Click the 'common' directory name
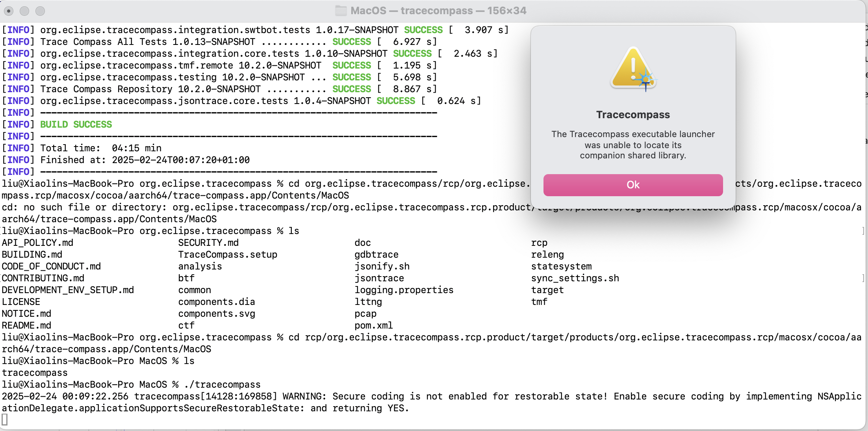This screenshot has height=431, width=868. [195, 290]
